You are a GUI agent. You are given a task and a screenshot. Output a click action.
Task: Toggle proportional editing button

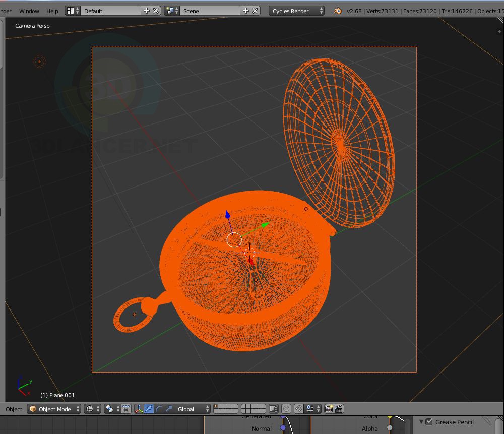(286, 409)
